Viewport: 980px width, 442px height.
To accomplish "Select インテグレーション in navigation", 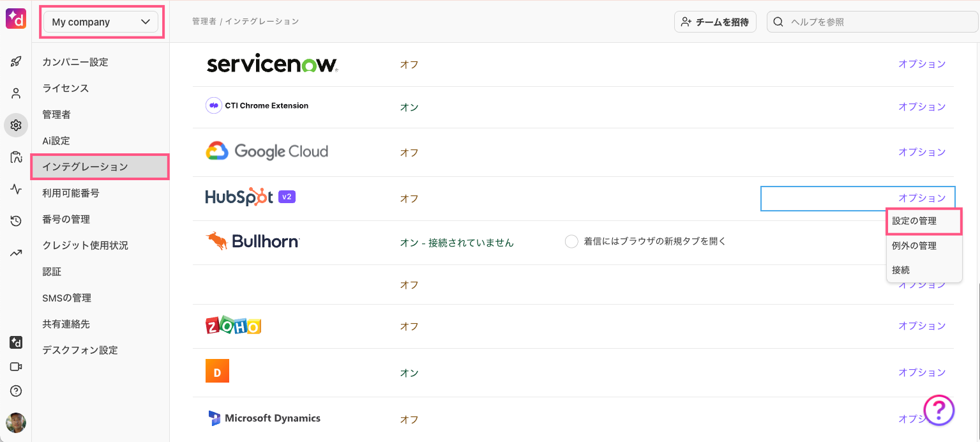I will coord(100,167).
